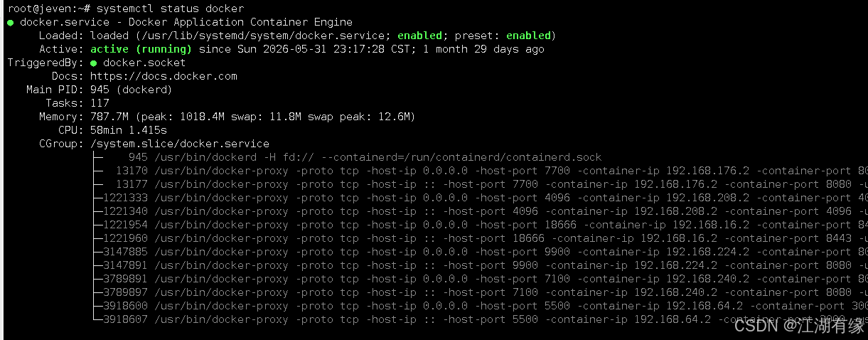Click the Memory value 787.7M
The width and height of the screenshot is (868, 340).
point(109,117)
